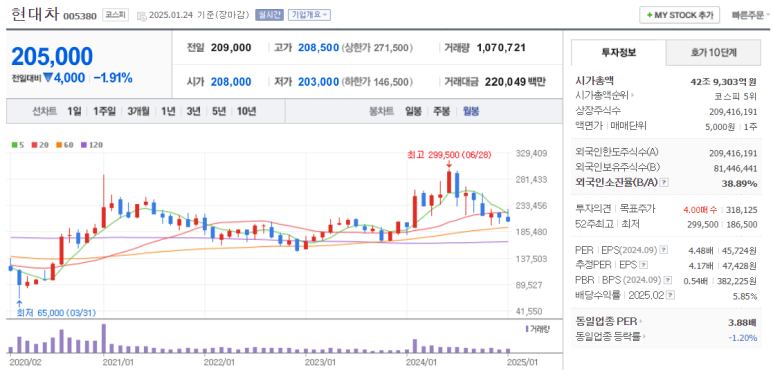Viewport: 773px width, 370px height.
Task: Click the 동일업종 등락률 value -1.20%
Action: (742, 337)
